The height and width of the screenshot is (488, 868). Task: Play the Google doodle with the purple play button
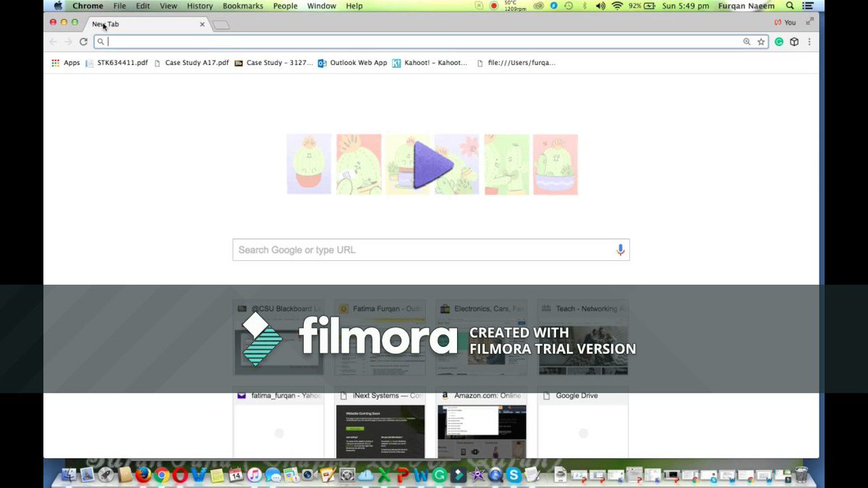tap(433, 165)
